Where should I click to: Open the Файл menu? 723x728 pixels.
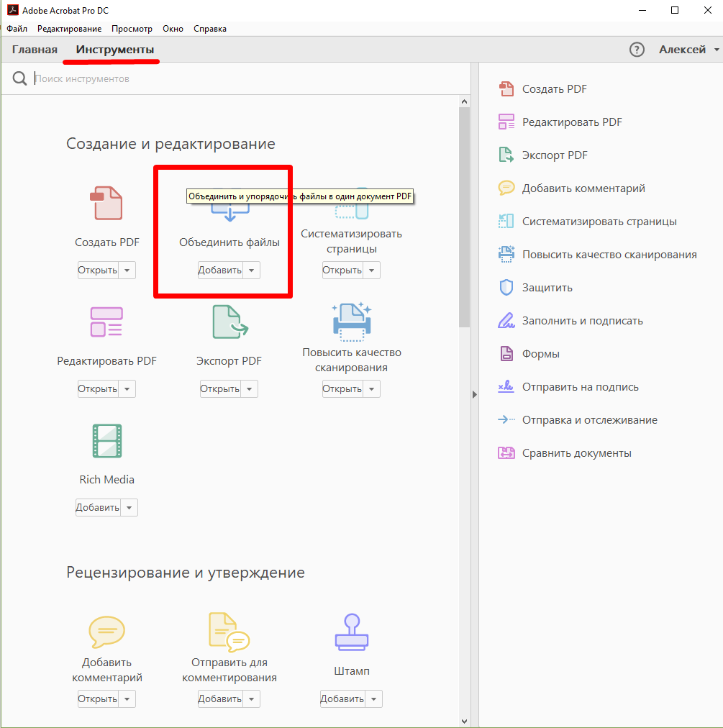17,29
